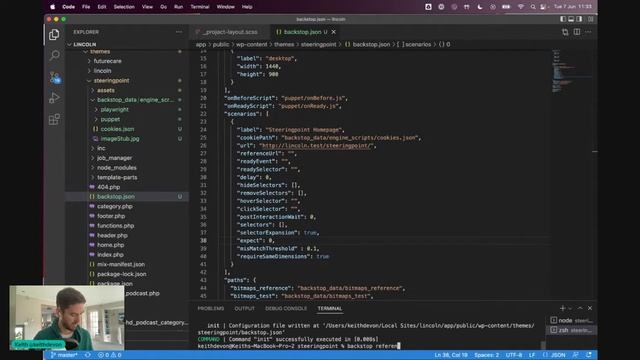Image resolution: width=640 pixels, height=360 pixels.
Task: Switch to the PROBLEMS panel tab
Action: (211, 309)
